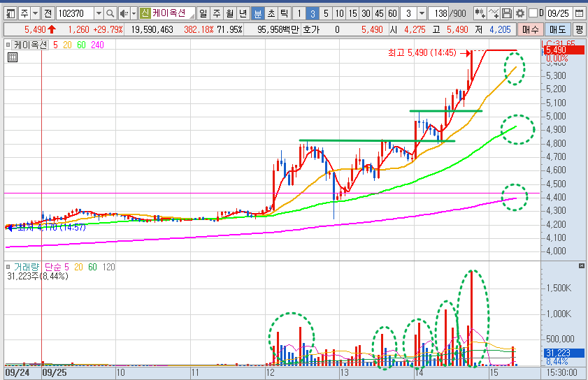This screenshot has height=380, width=588.
Task: Click the low price 4,205
Action: pos(500,29)
